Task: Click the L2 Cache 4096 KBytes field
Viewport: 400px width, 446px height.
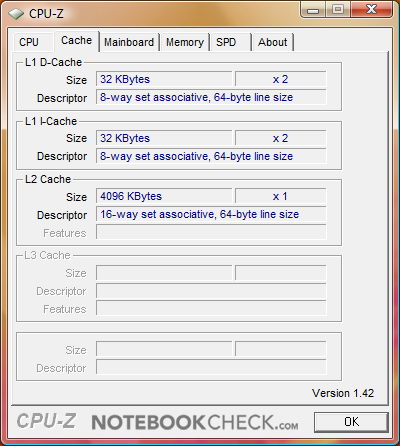Action: [x=164, y=196]
